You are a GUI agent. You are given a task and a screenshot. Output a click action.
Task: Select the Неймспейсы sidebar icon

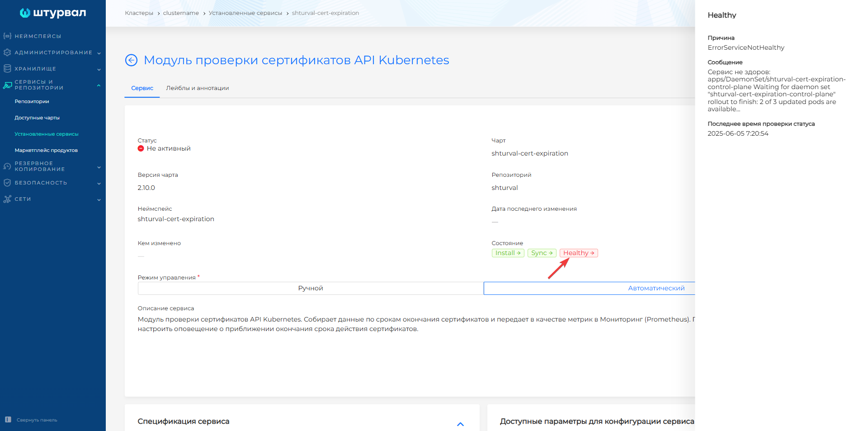click(x=7, y=36)
